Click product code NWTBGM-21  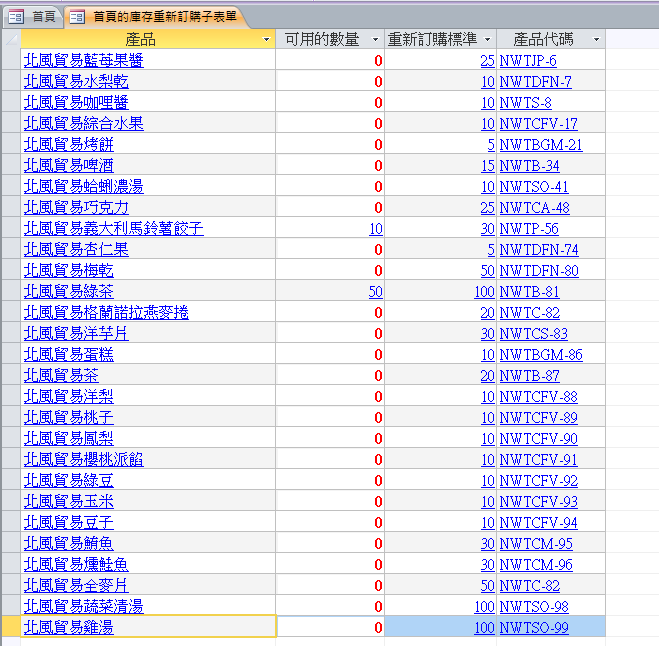(541, 145)
